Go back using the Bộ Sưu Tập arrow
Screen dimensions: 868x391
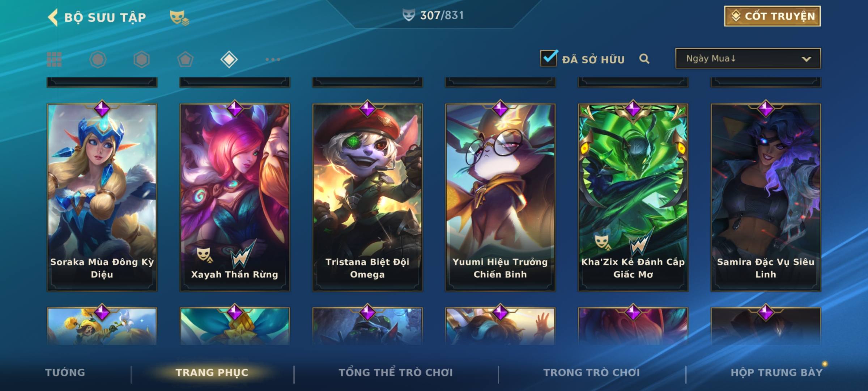(x=53, y=17)
